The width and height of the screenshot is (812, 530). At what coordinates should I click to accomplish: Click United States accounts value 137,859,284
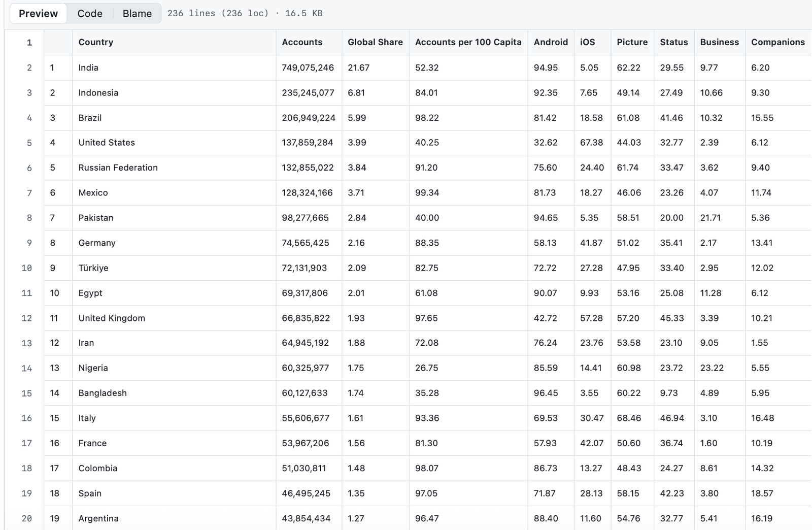point(307,143)
